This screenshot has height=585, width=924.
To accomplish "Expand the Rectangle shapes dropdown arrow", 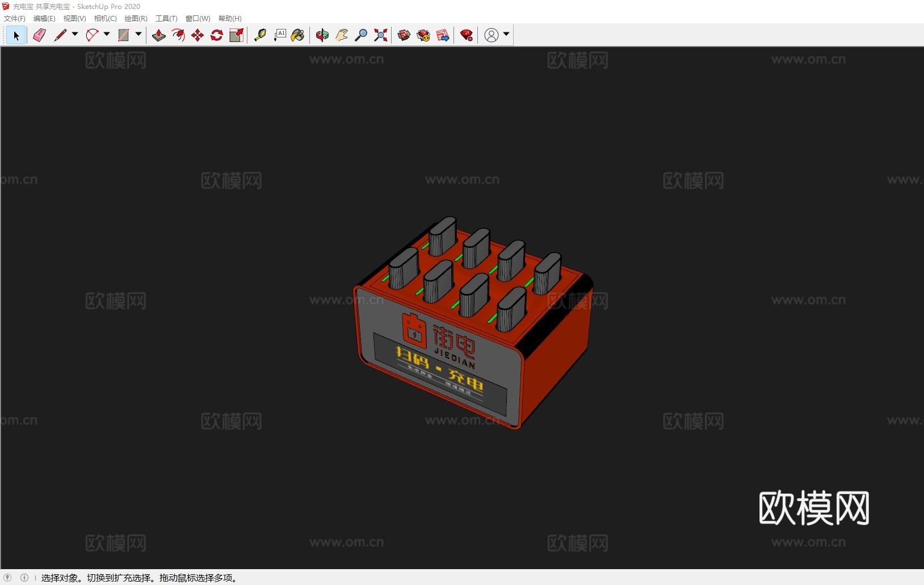I will coord(138,35).
